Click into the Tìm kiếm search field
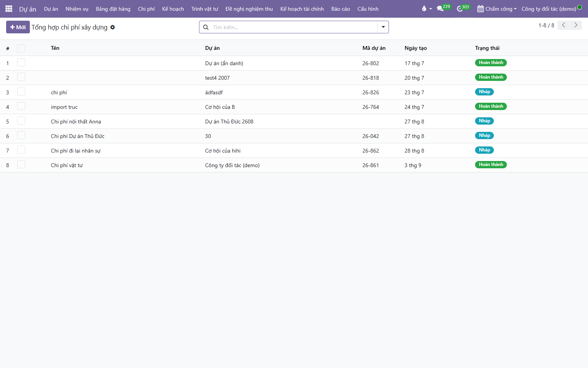 [x=294, y=27]
